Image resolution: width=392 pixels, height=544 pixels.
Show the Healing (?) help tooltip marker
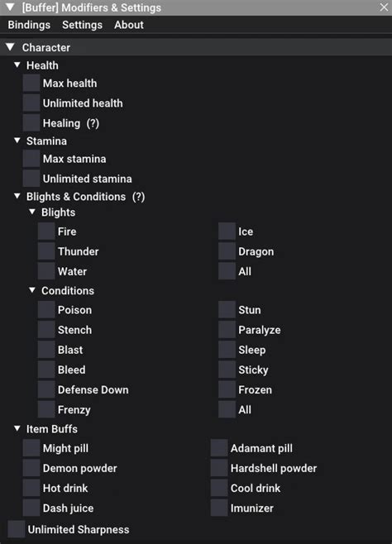tap(93, 123)
